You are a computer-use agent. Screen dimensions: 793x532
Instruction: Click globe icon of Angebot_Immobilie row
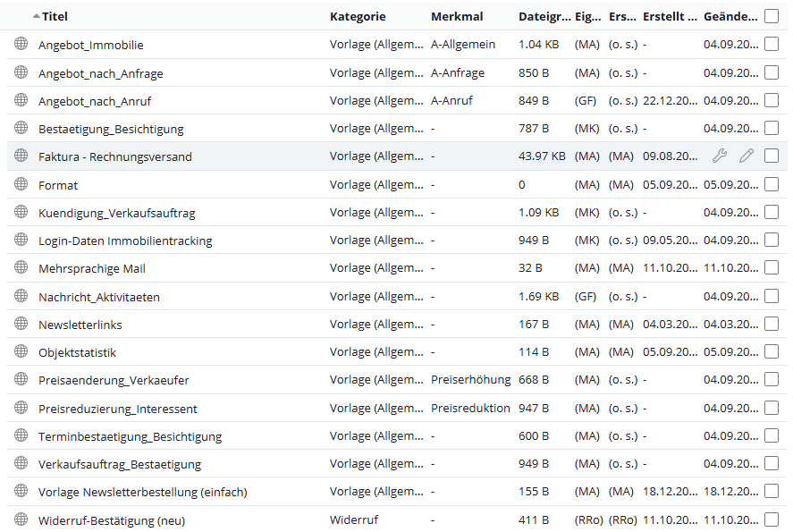point(21,44)
